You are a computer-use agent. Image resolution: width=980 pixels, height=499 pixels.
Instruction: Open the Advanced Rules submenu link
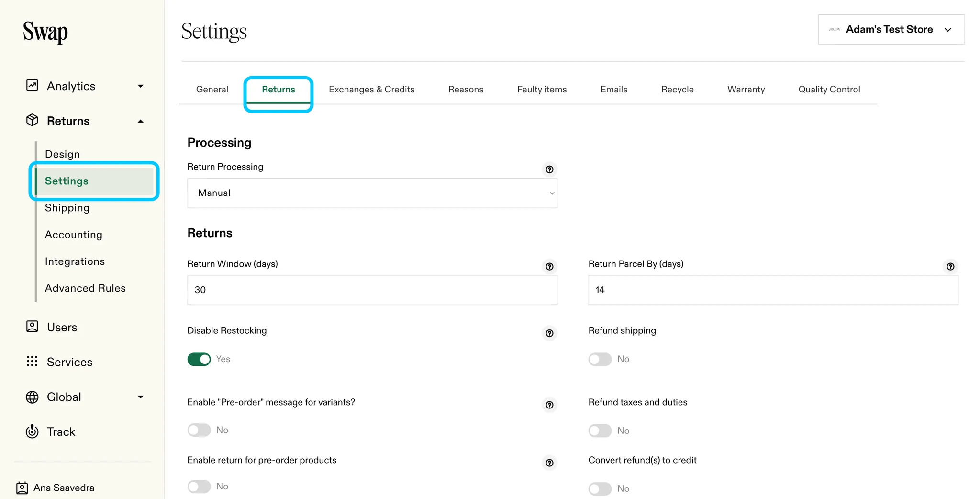tap(85, 288)
